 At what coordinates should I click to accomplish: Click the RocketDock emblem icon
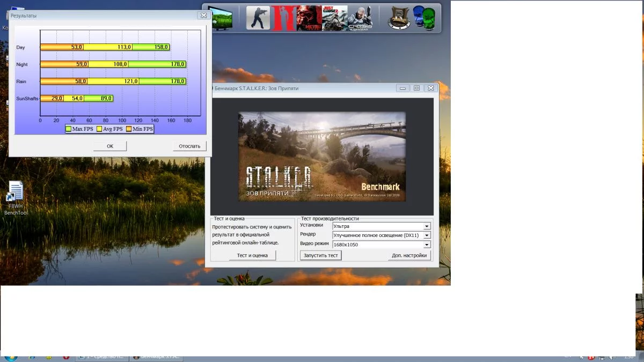point(399,18)
